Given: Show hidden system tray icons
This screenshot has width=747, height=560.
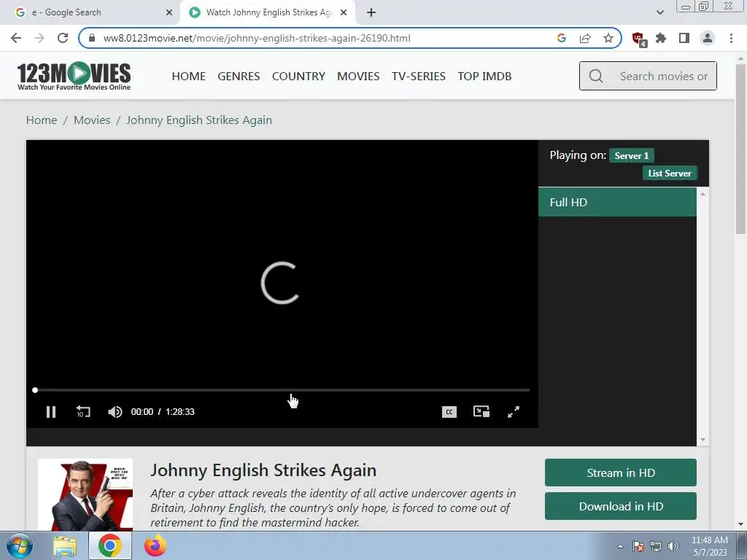Looking at the screenshot, I should 620,546.
